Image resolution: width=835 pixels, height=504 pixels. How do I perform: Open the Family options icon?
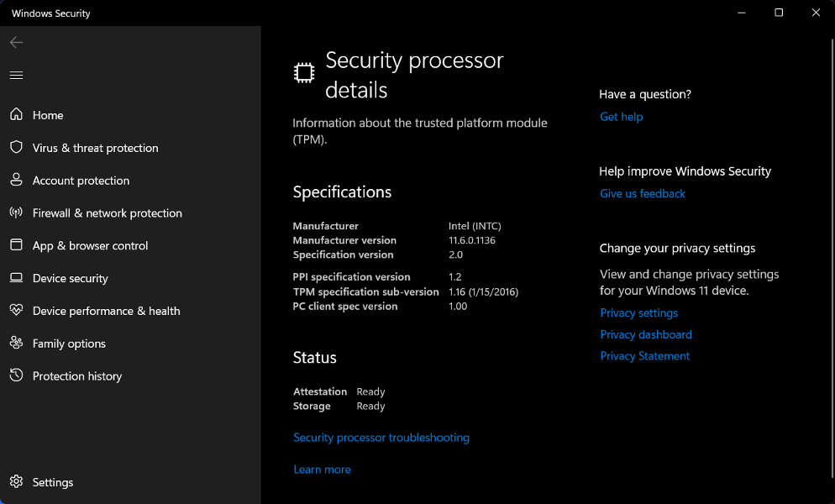pyautogui.click(x=16, y=344)
